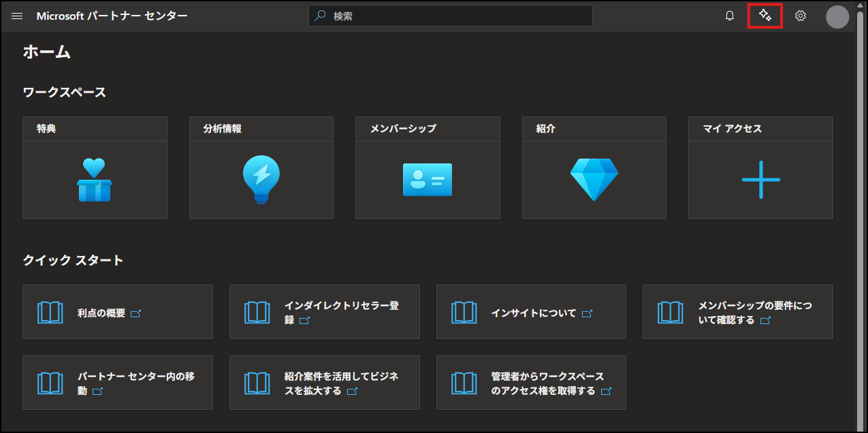Click into the 検索 search field
This screenshot has width=868, height=433.
(451, 16)
